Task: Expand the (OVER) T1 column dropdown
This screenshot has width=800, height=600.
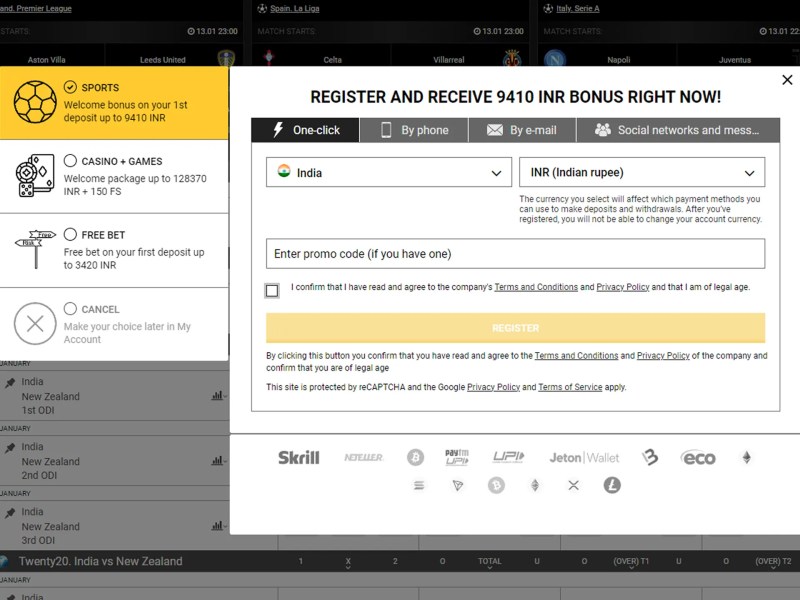Action: [x=631, y=563]
